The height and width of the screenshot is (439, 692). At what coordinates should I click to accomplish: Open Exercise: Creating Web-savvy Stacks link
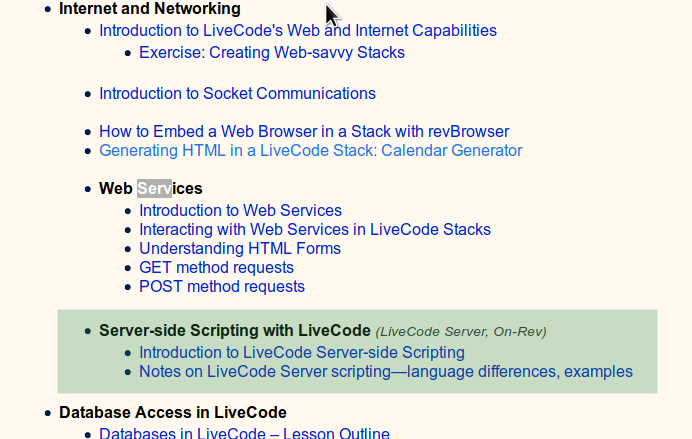[x=271, y=52]
